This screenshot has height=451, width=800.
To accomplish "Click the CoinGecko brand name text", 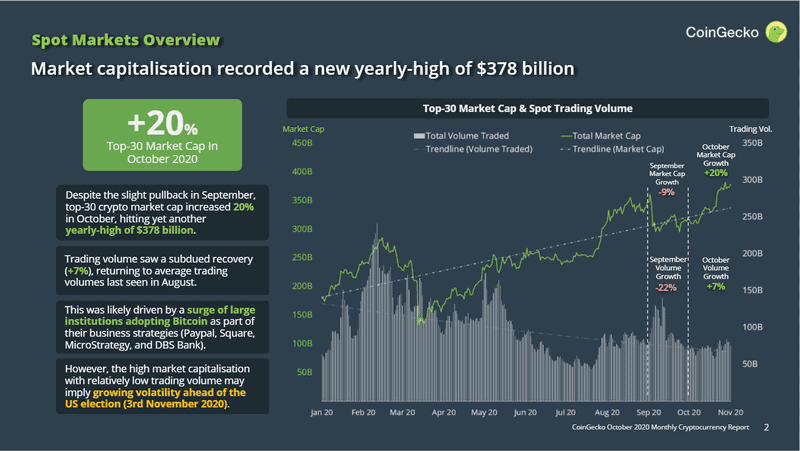I will coord(722,32).
